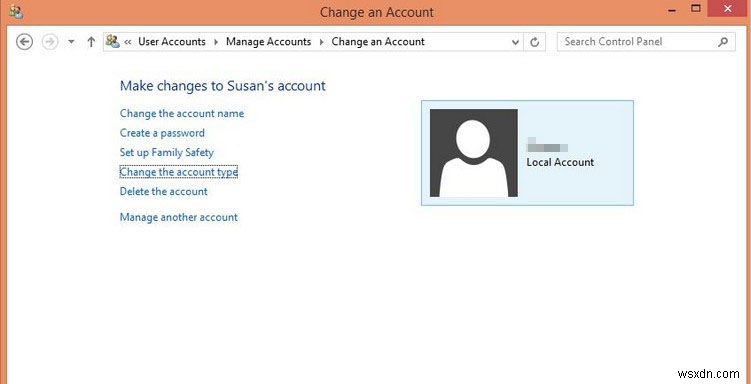This screenshot has width=751, height=384.
Task: Minimize the Change an Account window
Action: 673,10
